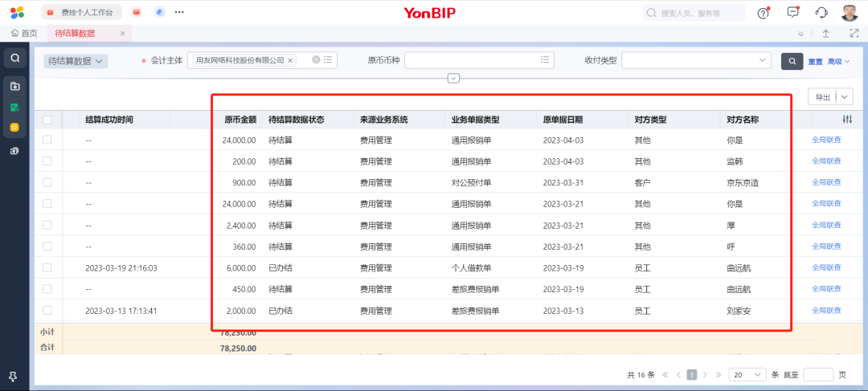The height and width of the screenshot is (391, 868).
Task: Open the green document icon in sidebar
Action: point(15,108)
